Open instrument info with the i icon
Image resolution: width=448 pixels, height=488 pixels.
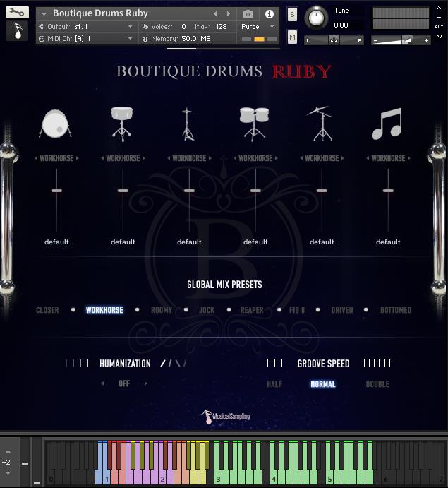click(x=270, y=14)
